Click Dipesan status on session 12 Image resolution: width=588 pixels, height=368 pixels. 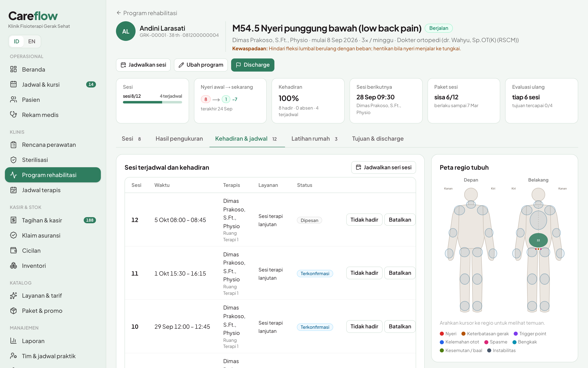(x=309, y=220)
